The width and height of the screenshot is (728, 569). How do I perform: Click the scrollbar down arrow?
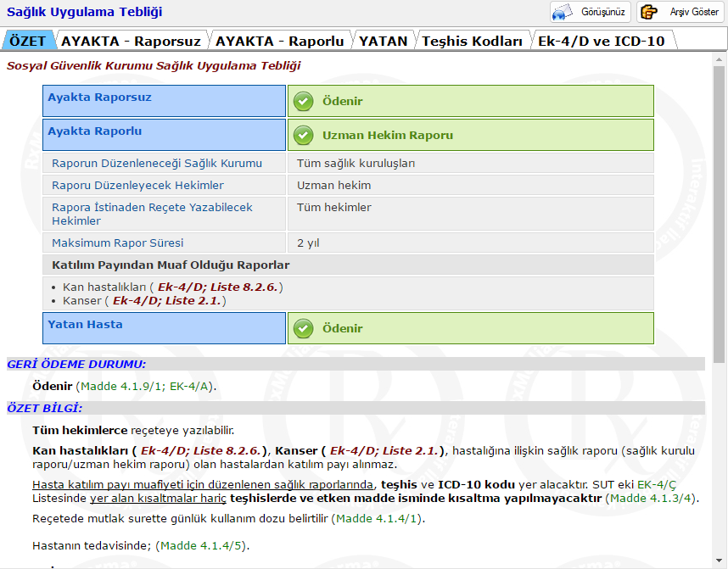click(719, 561)
